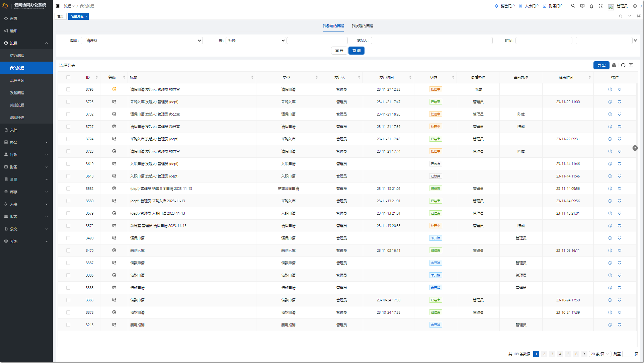644x363 pixels.
Task: Click the tab bar refresh icon
Action: pyautogui.click(x=621, y=16)
